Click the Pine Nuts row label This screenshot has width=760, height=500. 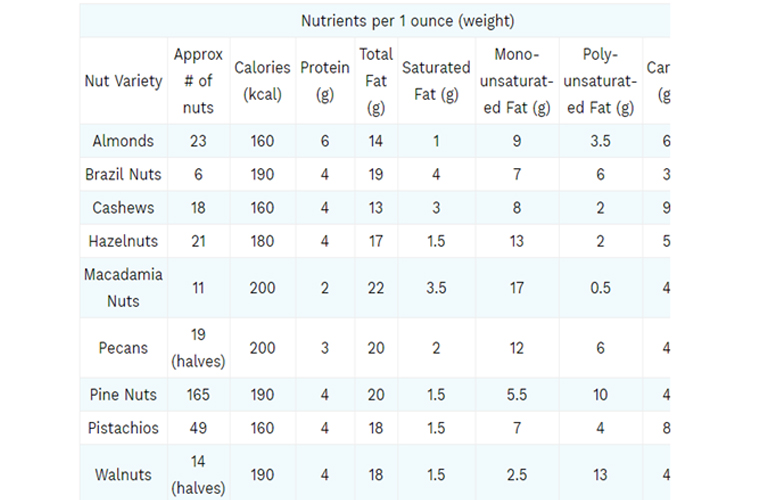[123, 395]
